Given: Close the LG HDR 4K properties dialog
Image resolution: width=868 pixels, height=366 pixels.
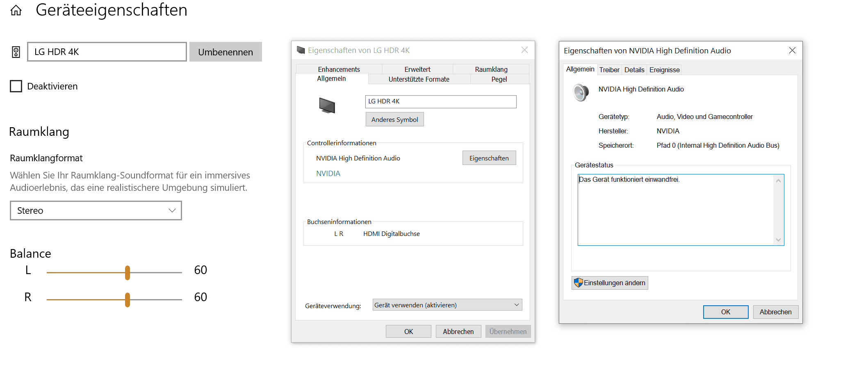Looking at the screenshot, I should 524,50.
